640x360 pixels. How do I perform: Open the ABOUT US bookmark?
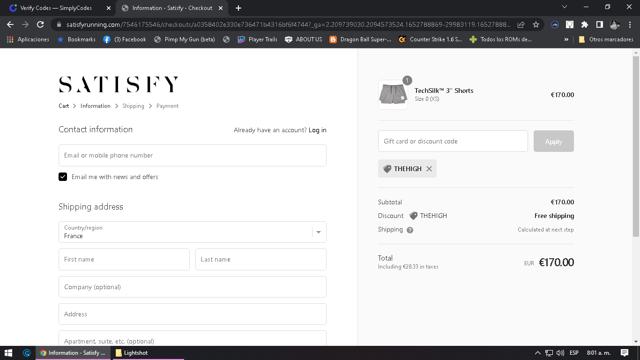(304, 39)
